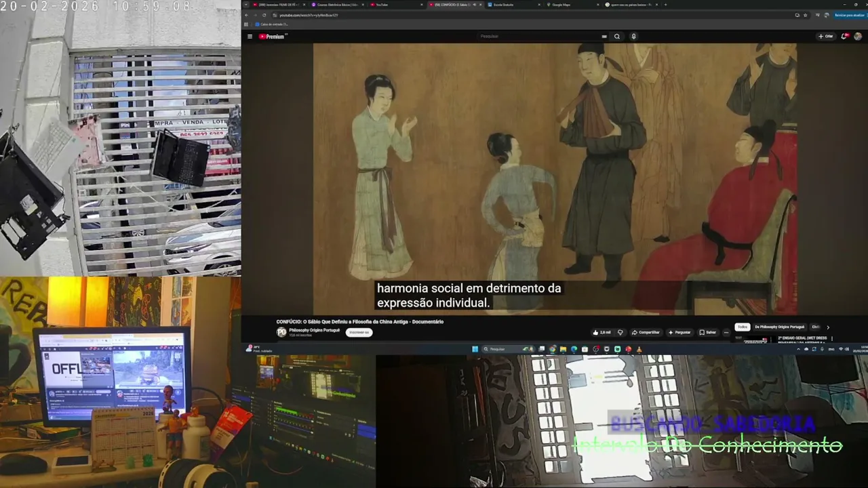868x488 pixels.
Task: Subscribe using the Inscrever-se button
Action: [359, 332]
